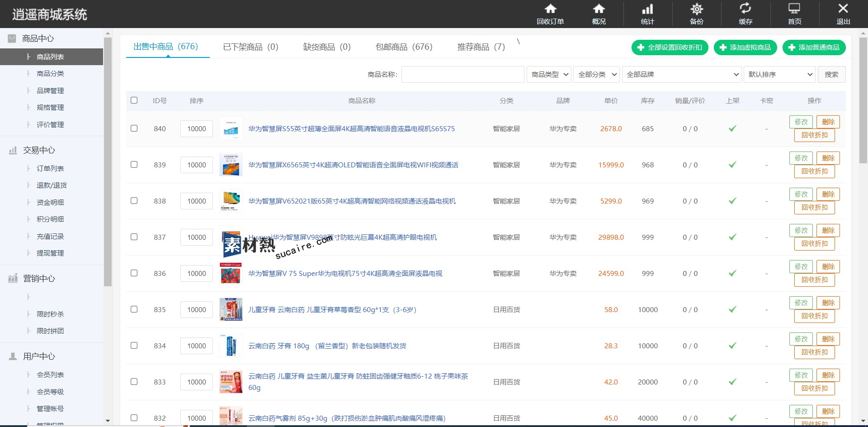Toggle 上架 checkmark for product 839
The height and width of the screenshot is (427, 868).
[732, 165]
